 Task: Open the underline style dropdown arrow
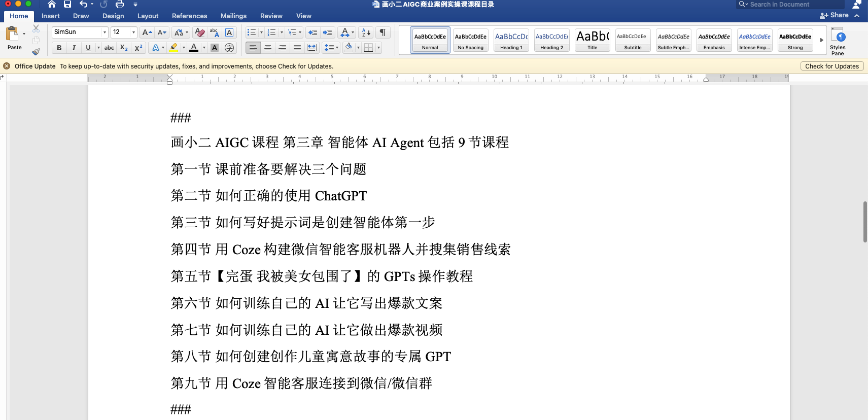[x=98, y=48]
